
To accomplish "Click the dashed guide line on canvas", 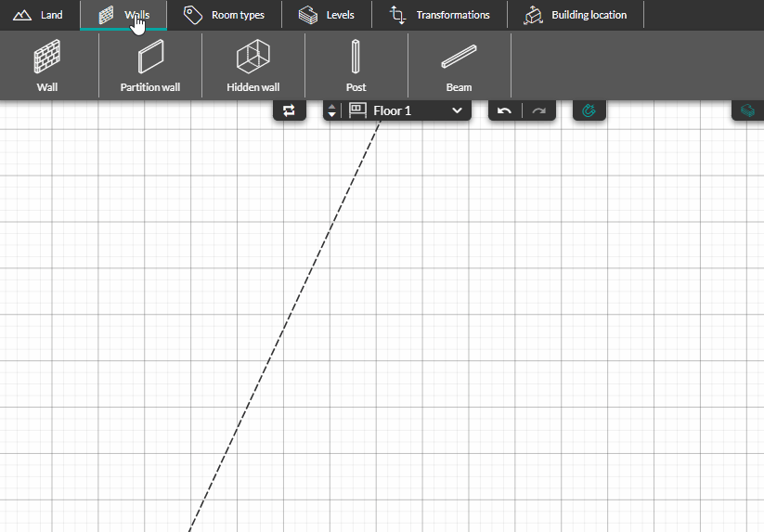I will point(285,325).
